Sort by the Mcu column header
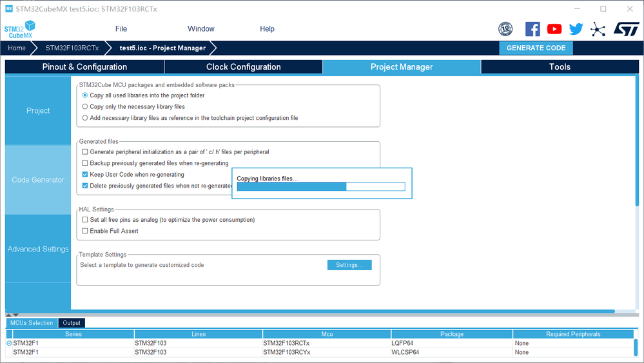Image resolution: width=644 pixels, height=363 pixels. click(x=327, y=334)
